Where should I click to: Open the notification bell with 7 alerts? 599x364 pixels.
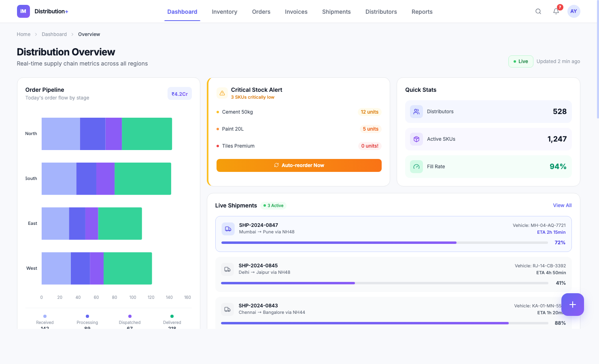click(556, 11)
